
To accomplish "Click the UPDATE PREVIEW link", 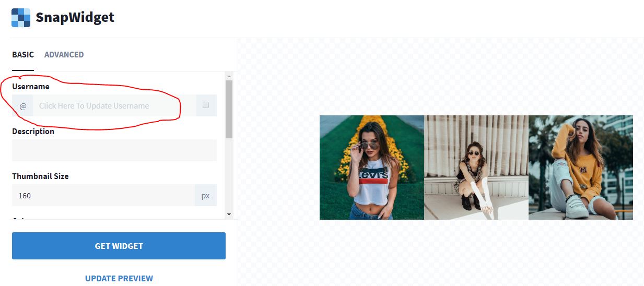I will (x=119, y=278).
